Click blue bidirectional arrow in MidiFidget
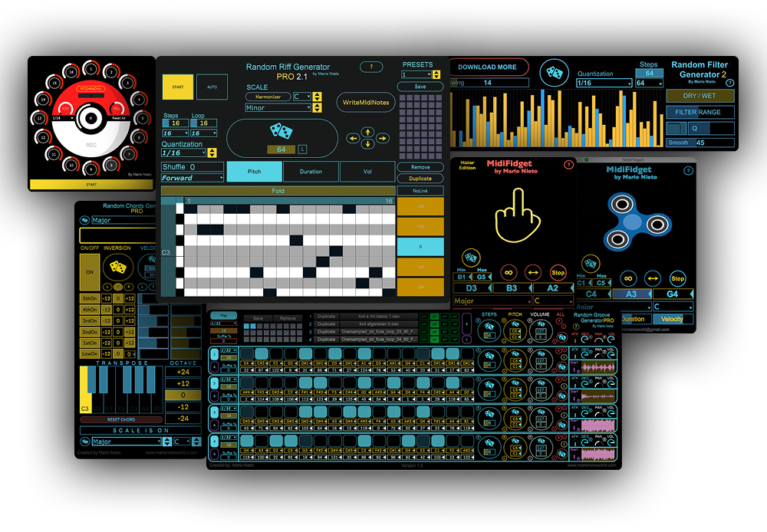Image resolution: width=767 pixels, height=532 pixels. [x=653, y=279]
